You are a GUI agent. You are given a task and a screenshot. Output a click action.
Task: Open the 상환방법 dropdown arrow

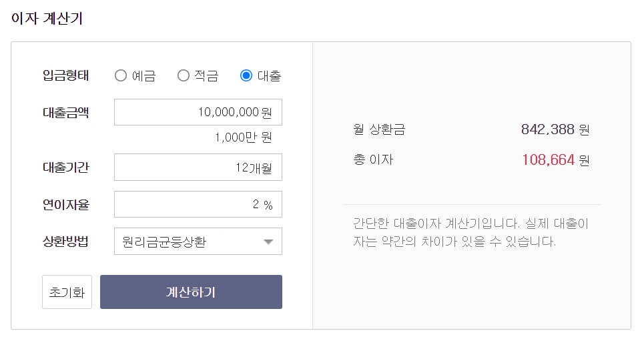coord(268,242)
